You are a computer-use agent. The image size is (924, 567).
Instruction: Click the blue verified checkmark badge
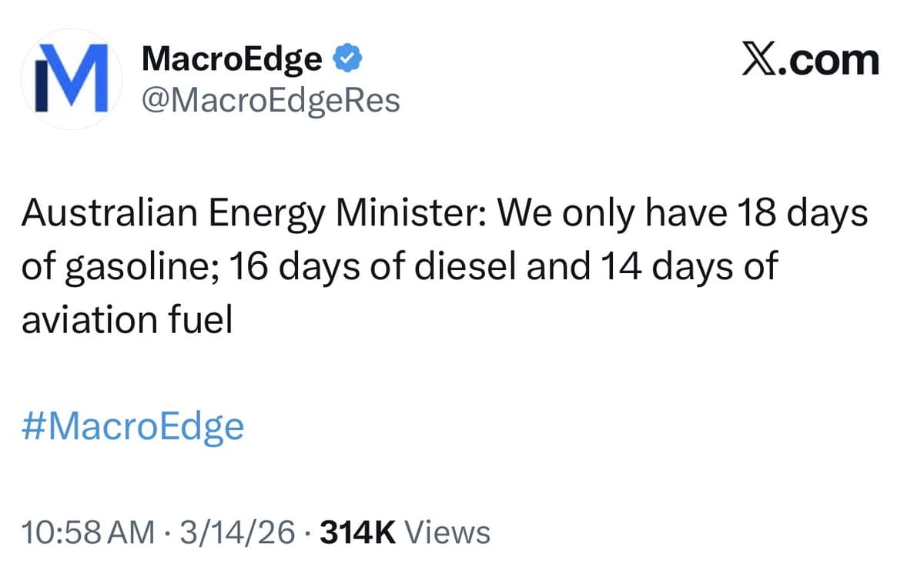click(346, 58)
